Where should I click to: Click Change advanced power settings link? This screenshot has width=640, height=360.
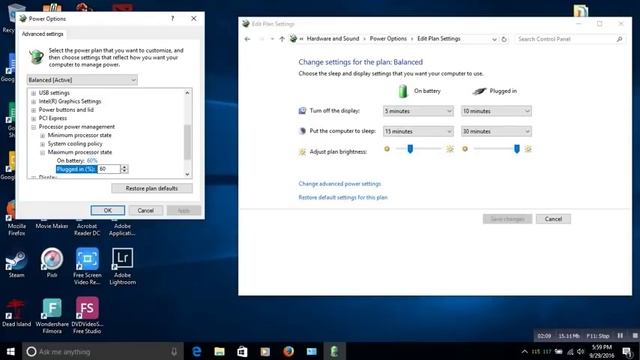340,184
